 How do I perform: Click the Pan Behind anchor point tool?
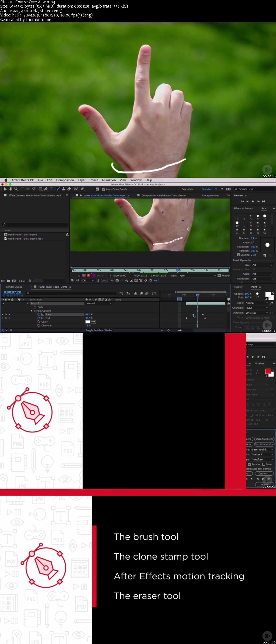pyautogui.click(x=34, y=189)
